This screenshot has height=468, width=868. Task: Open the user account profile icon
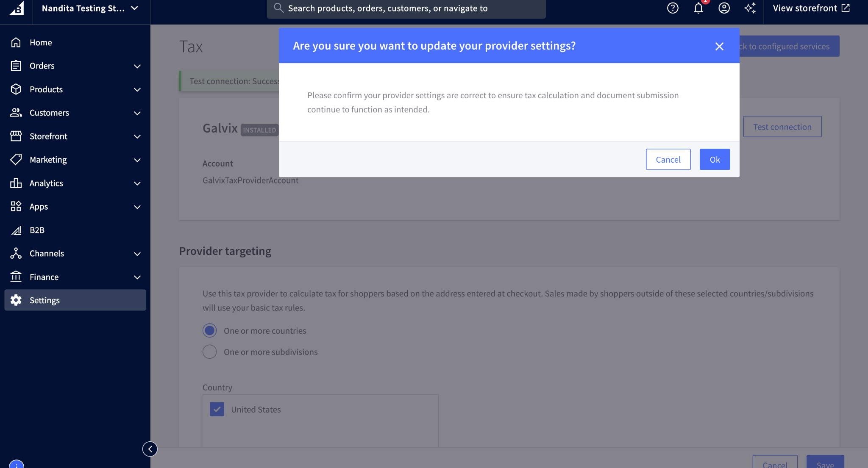pos(724,8)
